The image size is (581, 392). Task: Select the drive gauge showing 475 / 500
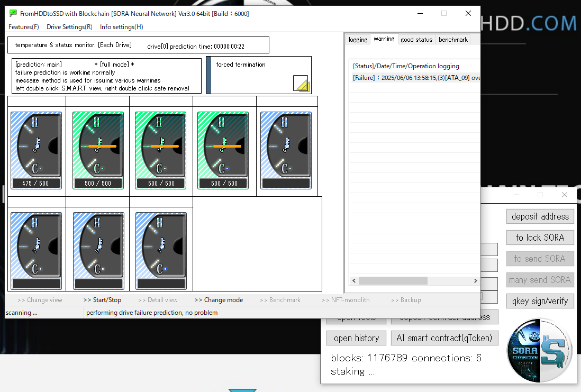[x=37, y=150]
